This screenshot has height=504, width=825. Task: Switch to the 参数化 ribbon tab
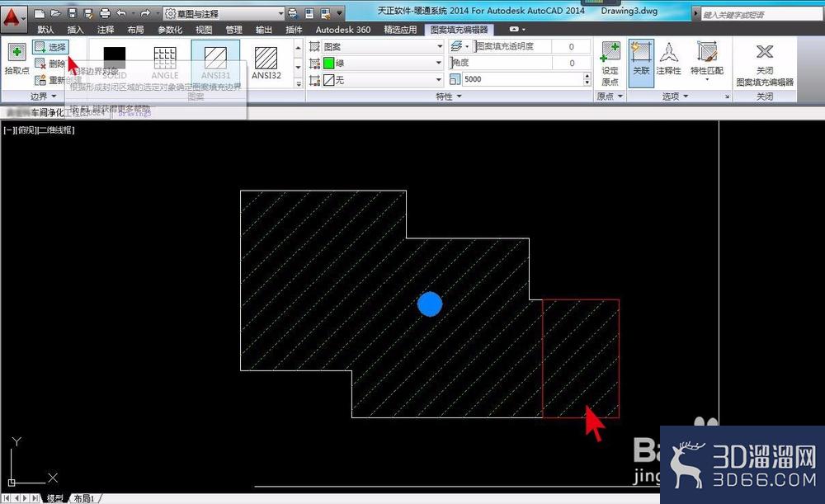(170, 30)
